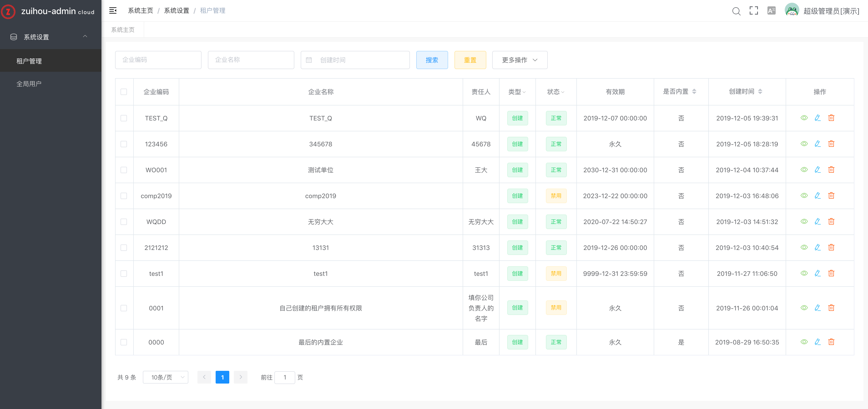Click the search magnifier icon in header
868x409 pixels.
(x=736, y=11)
